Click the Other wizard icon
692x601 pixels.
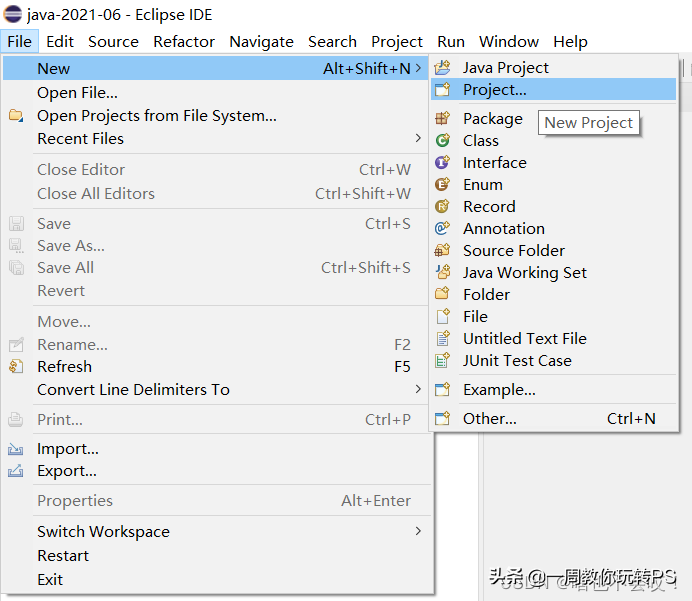point(442,418)
